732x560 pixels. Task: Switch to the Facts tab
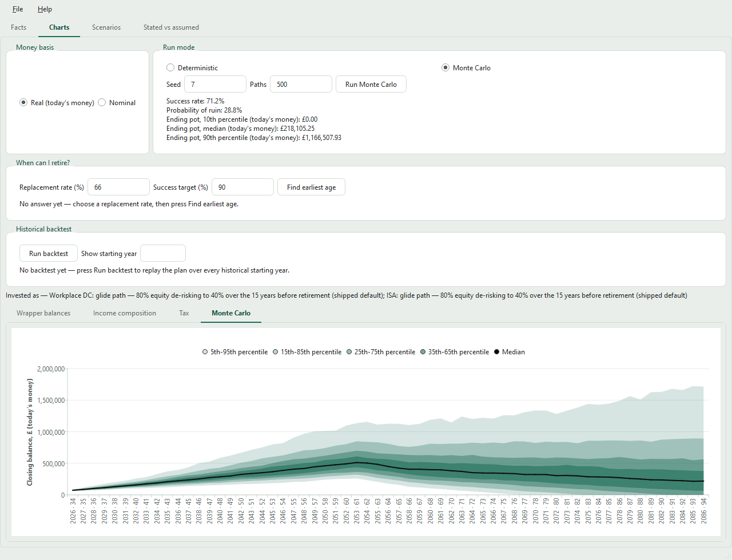point(19,27)
